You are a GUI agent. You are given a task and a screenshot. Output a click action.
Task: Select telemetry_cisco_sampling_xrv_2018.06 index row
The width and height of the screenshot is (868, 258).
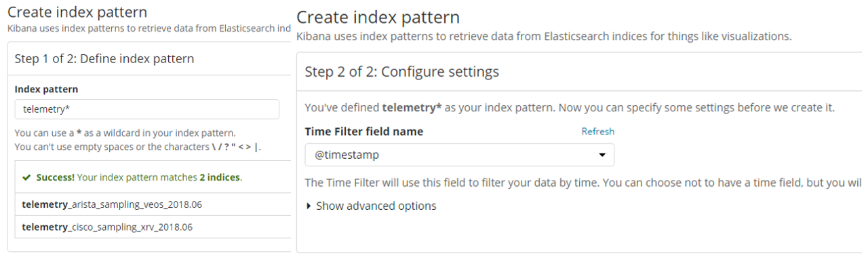[x=153, y=227]
